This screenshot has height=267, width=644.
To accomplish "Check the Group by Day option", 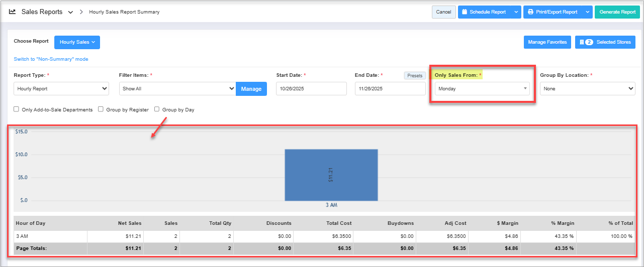I will tap(157, 109).
